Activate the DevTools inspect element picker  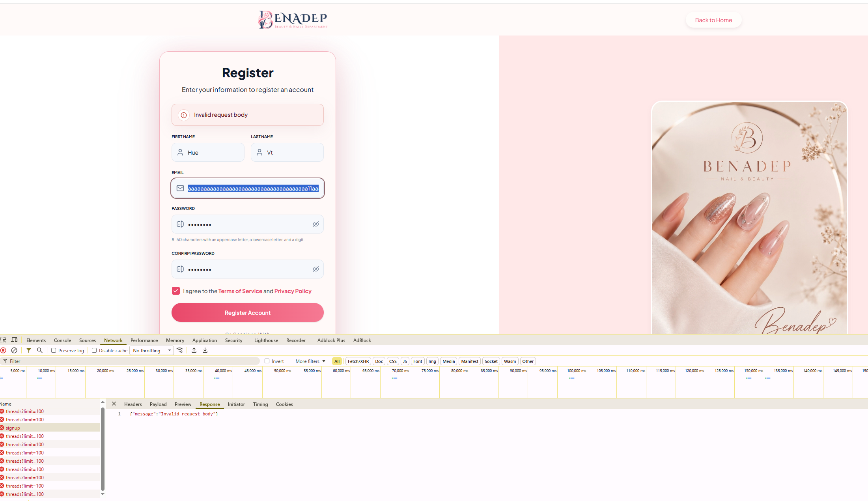4,340
